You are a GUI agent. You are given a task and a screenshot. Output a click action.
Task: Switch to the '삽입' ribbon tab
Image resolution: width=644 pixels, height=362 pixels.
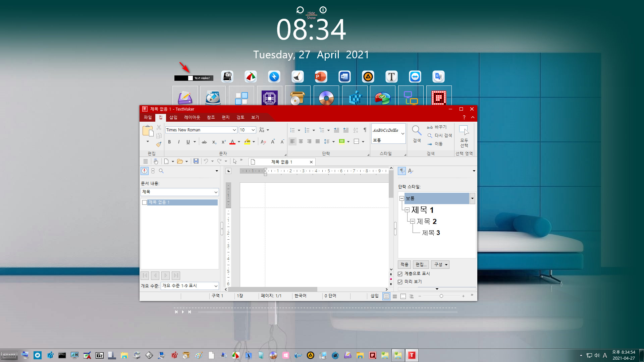tap(173, 117)
